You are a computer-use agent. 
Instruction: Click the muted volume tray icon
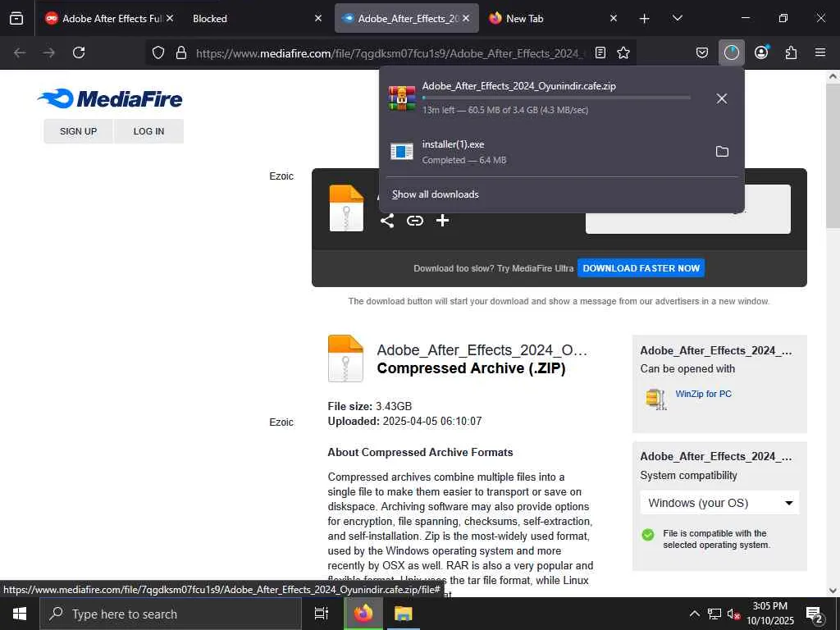click(733, 614)
